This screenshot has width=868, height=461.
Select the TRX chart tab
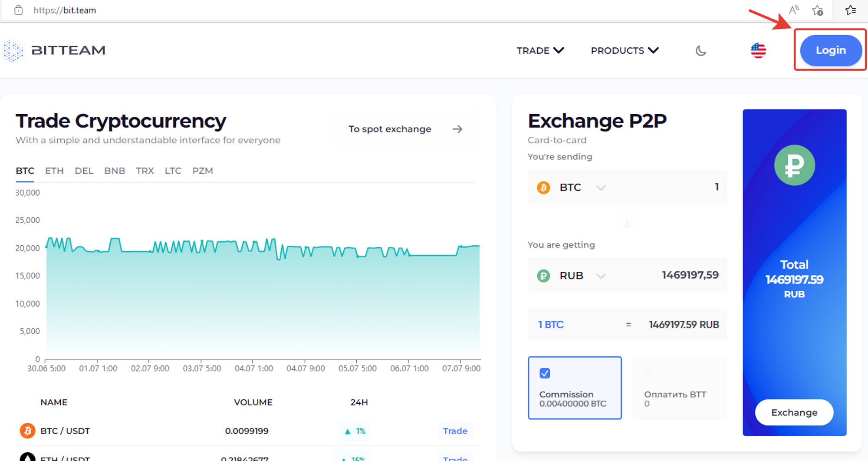pos(145,171)
